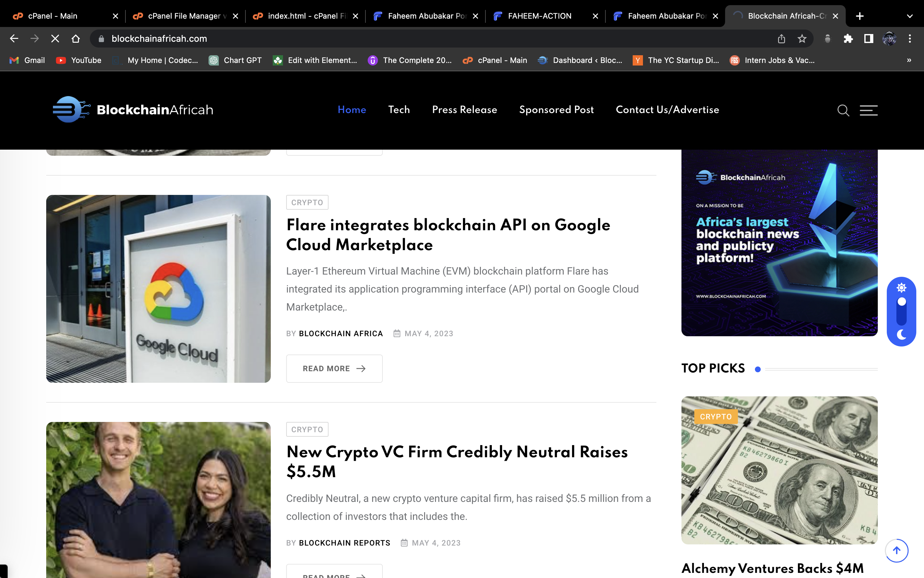Select Home in site navigation
The height and width of the screenshot is (578, 924).
coord(352,110)
